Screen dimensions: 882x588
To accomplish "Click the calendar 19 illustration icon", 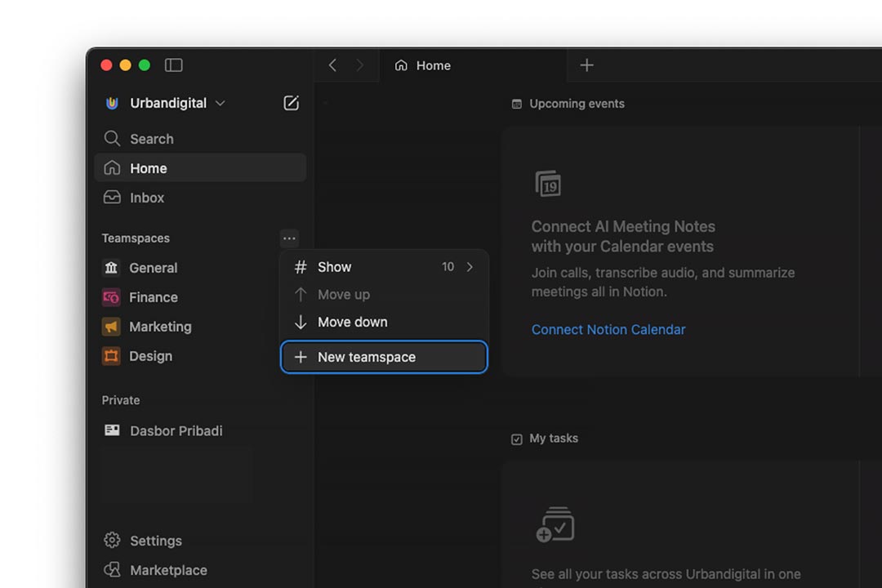I will click(548, 184).
